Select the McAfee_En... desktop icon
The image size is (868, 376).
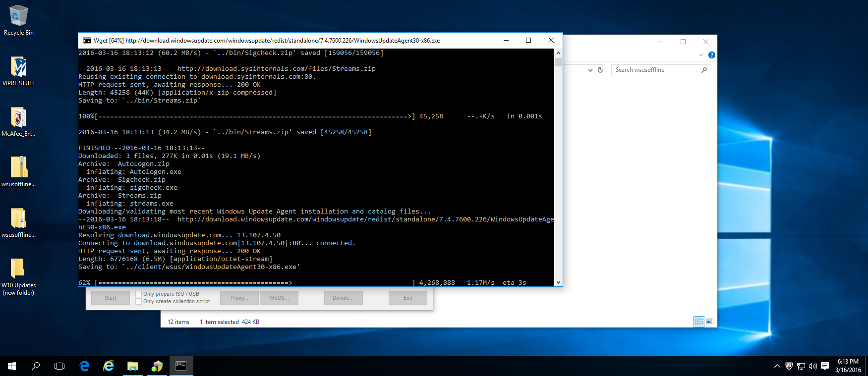pyautogui.click(x=19, y=122)
